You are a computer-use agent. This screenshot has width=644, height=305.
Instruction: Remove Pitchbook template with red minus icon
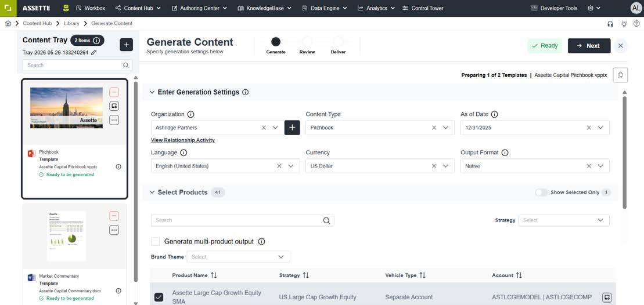pyautogui.click(x=114, y=92)
